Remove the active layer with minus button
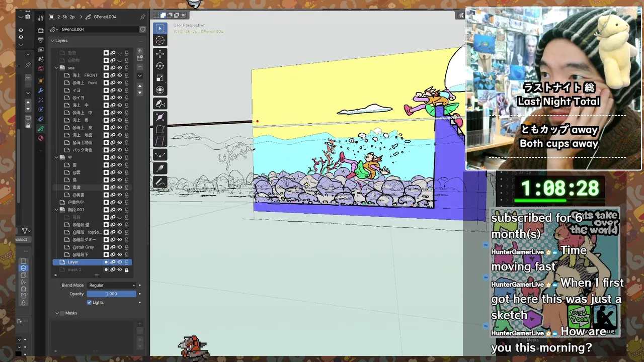Image resolution: width=644 pixels, height=362 pixels. [140, 67]
